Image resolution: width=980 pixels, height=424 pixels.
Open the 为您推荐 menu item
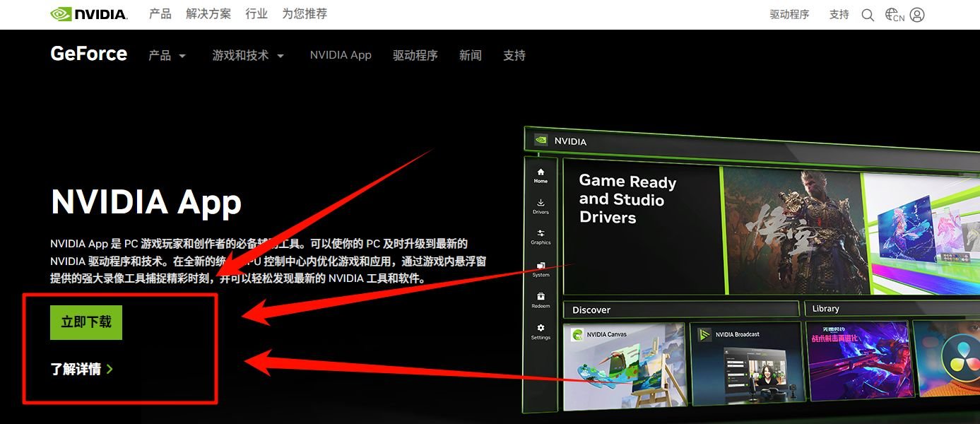pos(304,13)
